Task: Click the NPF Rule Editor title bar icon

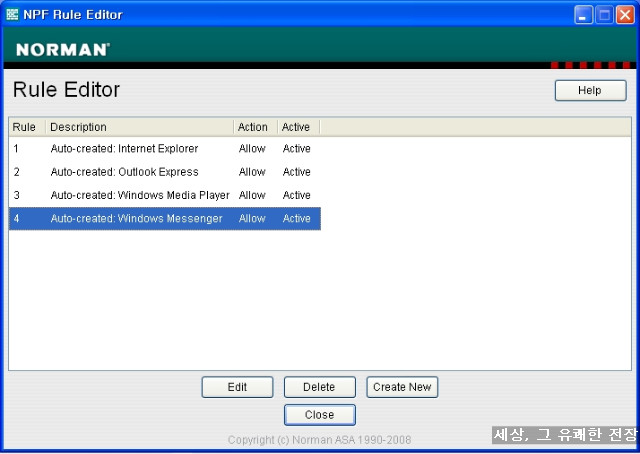Action: [12, 14]
